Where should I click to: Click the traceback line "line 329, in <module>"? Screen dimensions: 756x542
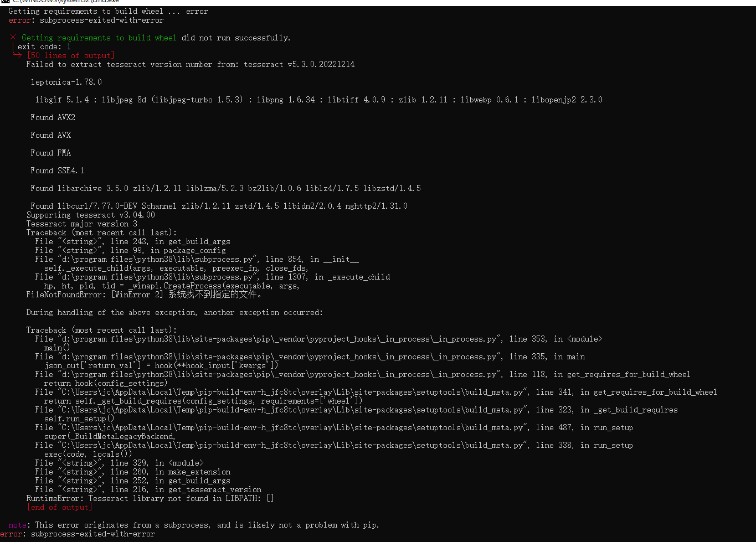point(119,463)
